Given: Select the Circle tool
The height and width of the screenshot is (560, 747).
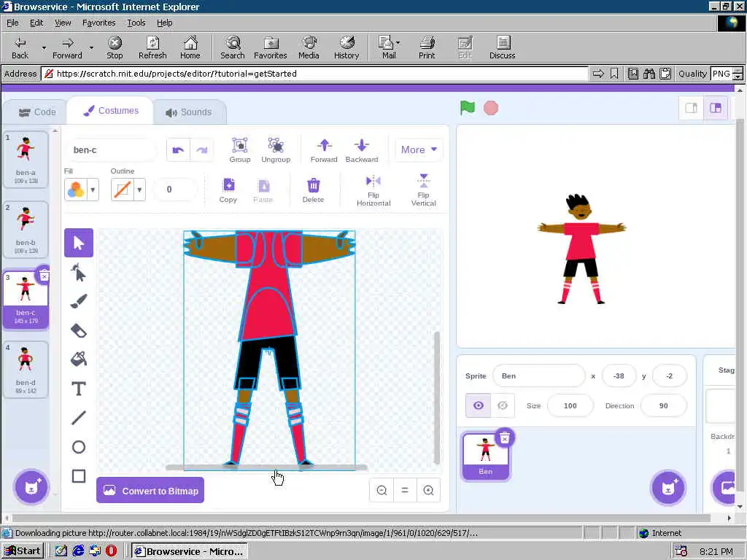Looking at the screenshot, I should [x=79, y=447].
